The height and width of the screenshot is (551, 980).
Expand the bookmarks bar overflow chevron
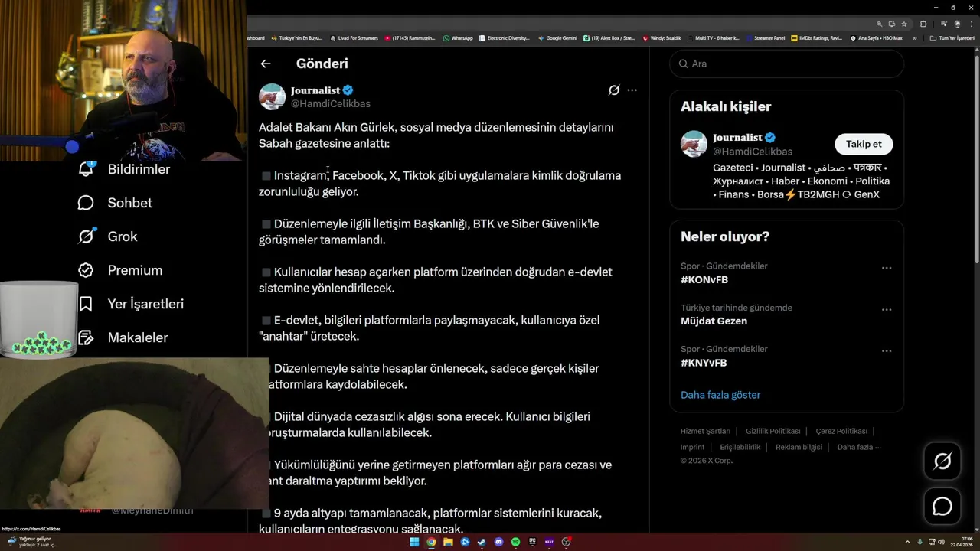click(914, 38)
